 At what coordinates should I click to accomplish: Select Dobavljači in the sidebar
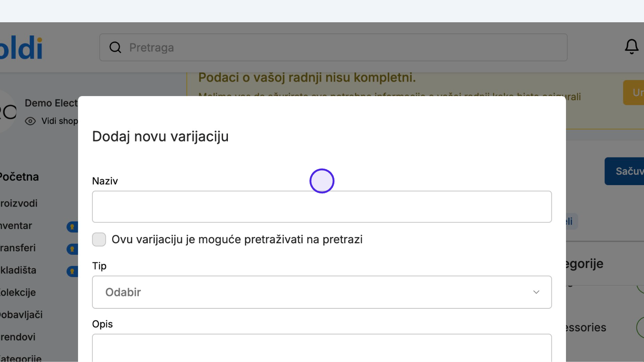[x=21, y=315]
